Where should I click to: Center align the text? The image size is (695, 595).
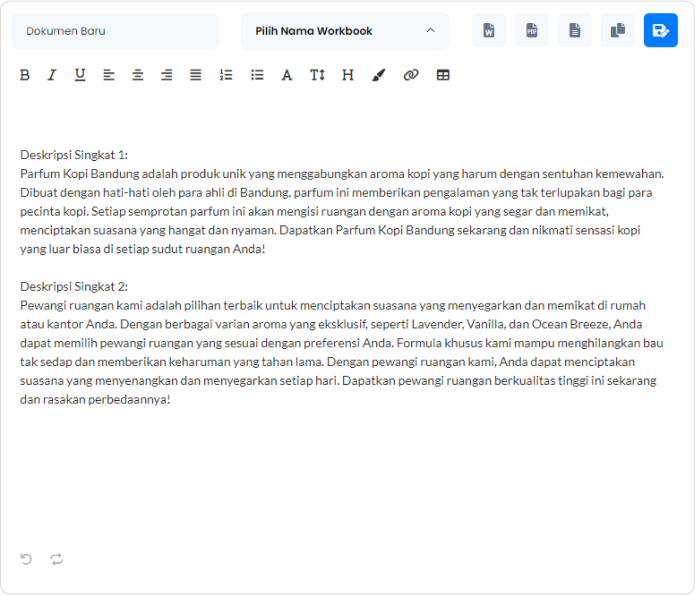coord(138,75)
